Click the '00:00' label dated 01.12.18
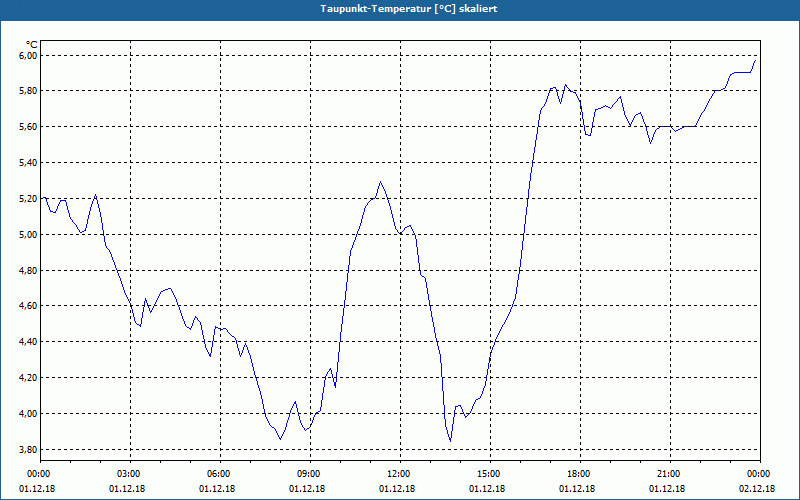 coord(40,474)
